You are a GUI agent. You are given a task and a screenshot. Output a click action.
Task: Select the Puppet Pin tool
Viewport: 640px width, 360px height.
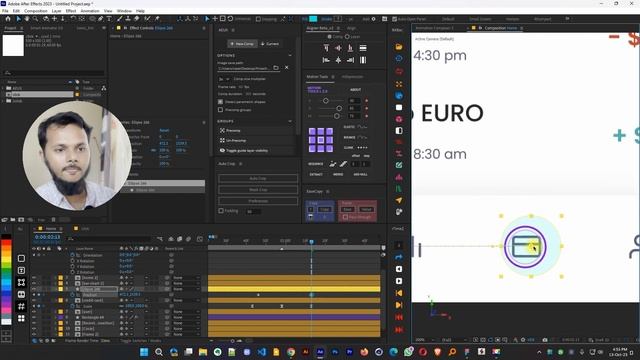(x=157, y=19)
